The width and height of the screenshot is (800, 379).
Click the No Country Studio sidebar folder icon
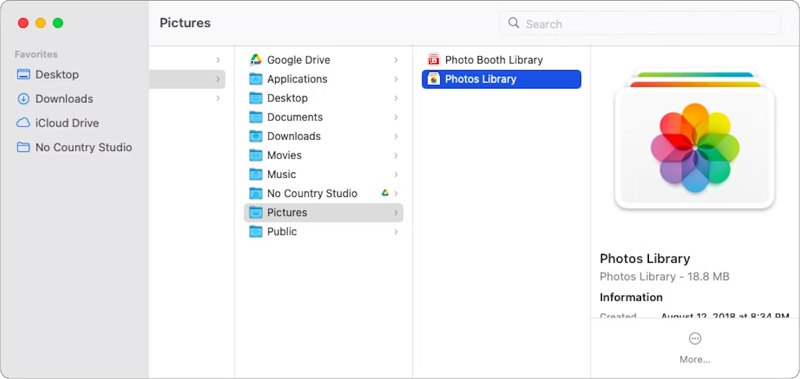click(x=23, y=147)
